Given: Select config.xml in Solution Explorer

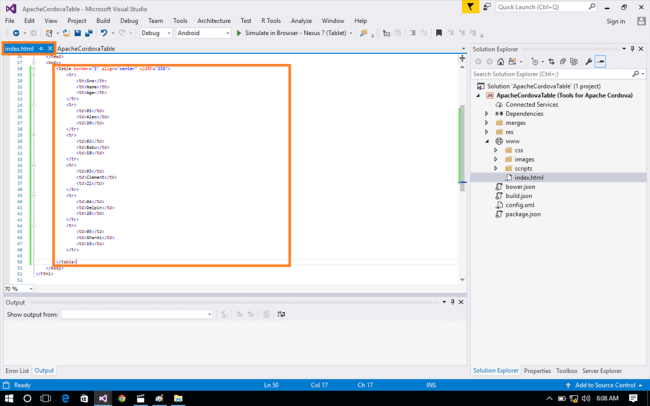Looking at the screenshot, I should [x=520, y=205].
